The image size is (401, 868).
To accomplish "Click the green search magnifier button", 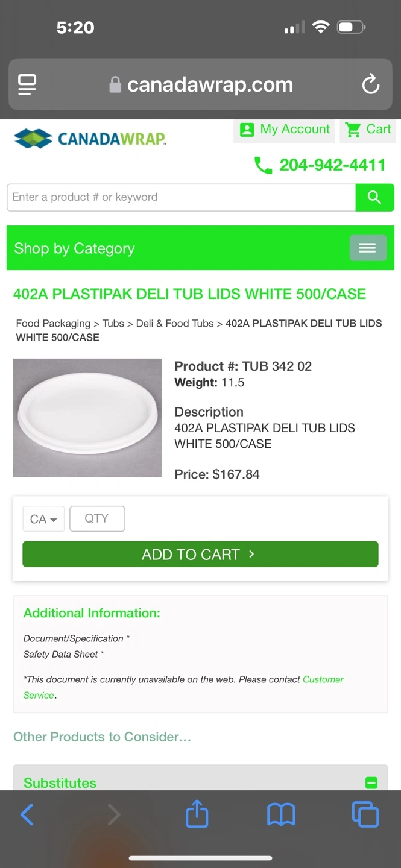I will point(374,198).
